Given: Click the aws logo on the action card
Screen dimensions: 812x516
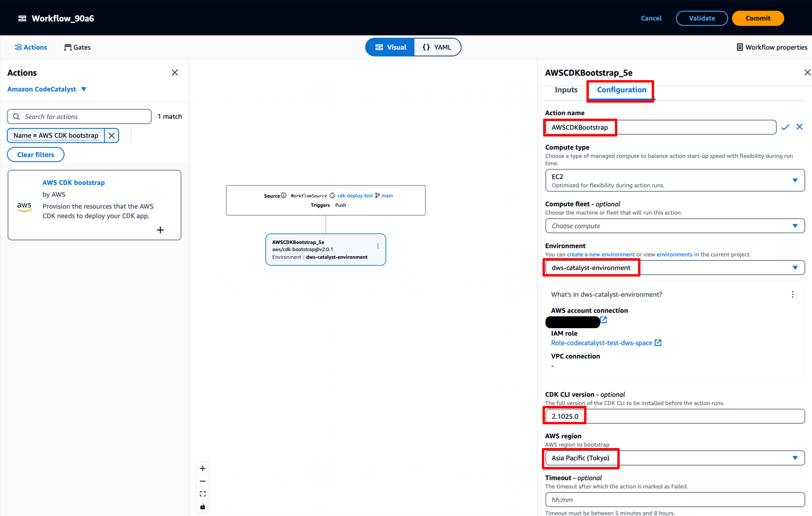Looking at the screenshot, I should point(24,207).
